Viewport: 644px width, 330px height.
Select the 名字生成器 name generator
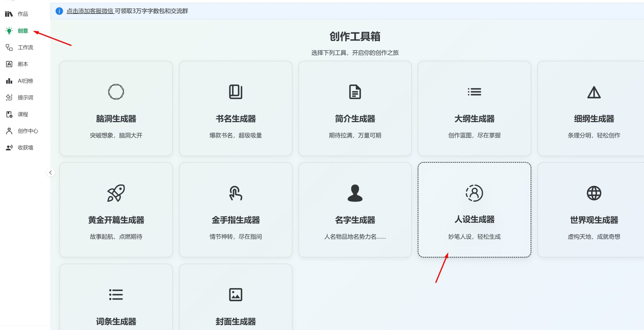click(x=355, y=211)
